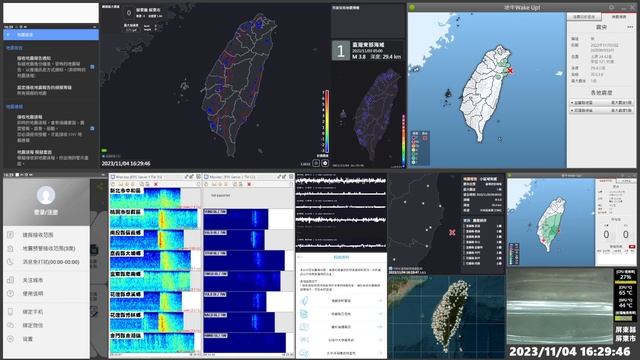Expand the first region row under 各地震度
Image resolution: width=640 pixels, height=360 pixels.
(x=602, y=102)
